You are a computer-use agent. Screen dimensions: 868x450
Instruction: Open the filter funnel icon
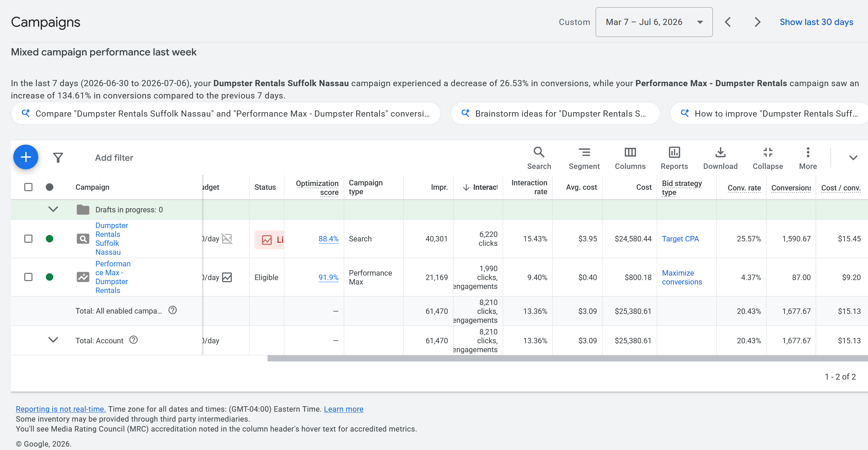click(58, 158)
